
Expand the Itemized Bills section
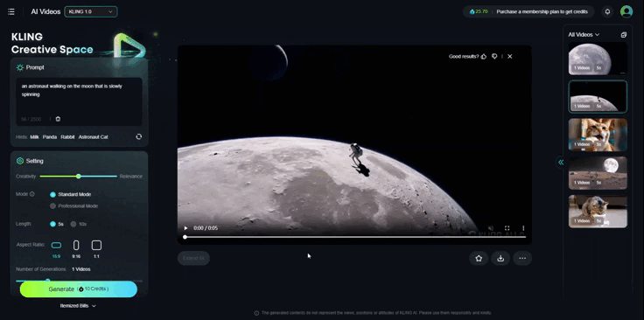click(78, 306)
